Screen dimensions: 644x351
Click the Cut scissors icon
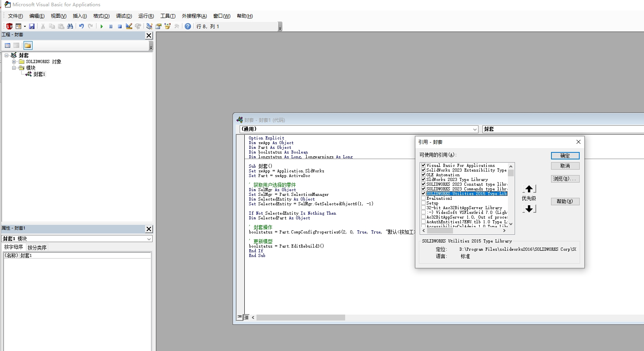[43, 26]
